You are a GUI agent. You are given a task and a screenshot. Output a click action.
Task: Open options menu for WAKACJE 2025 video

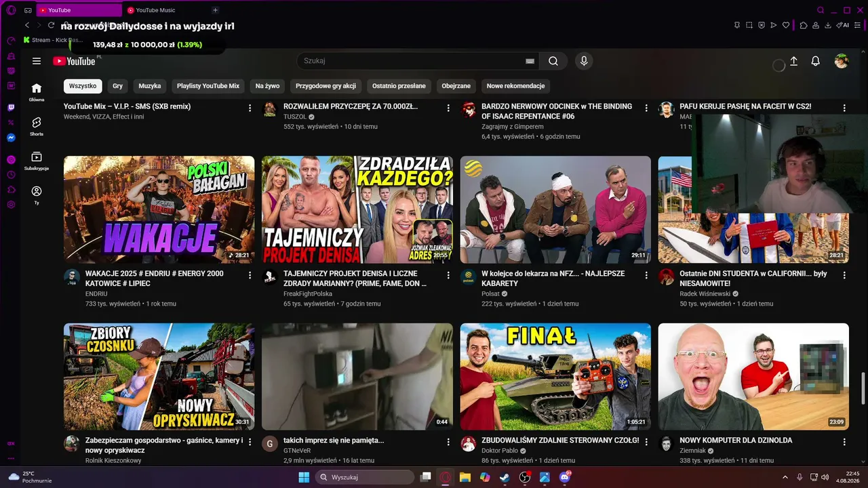click(x=250, y=275)
